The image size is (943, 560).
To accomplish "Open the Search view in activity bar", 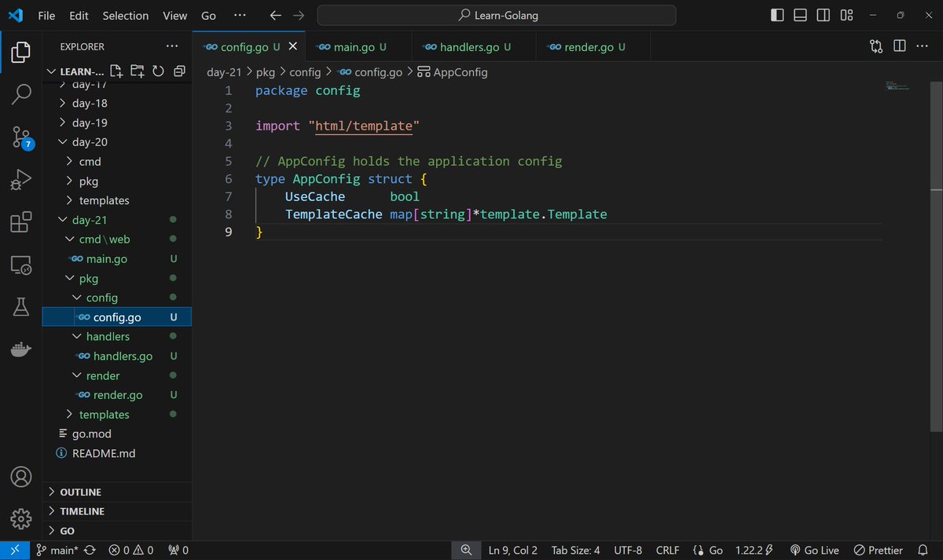I will pos(21,95).
